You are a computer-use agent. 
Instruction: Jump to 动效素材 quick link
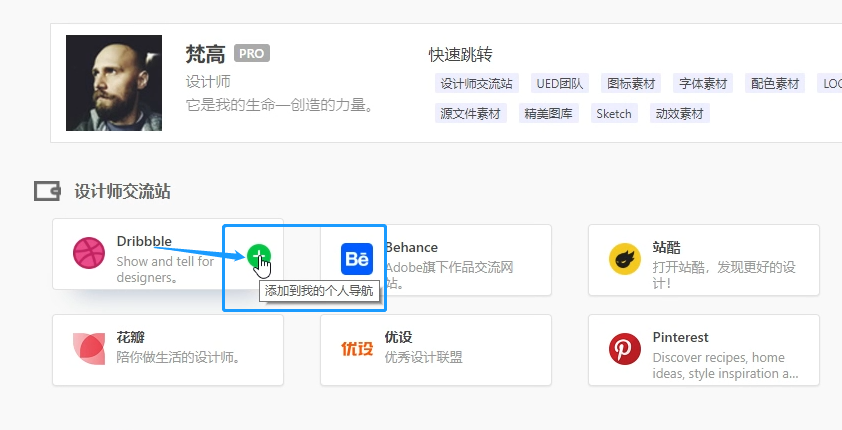click(x=679, y=114)
